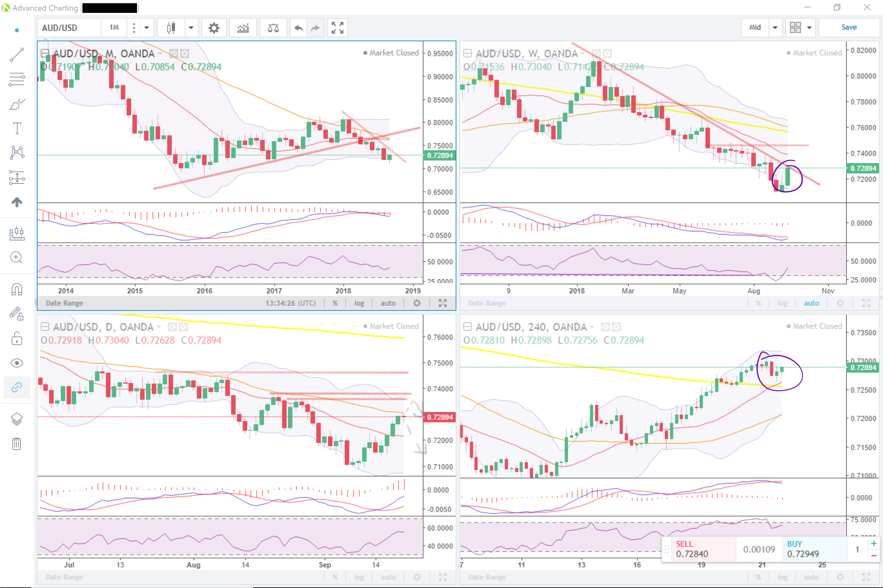Screen dimensions: 883x588
Task: Select the Text annotation tool
Action: tap(17, 128)
